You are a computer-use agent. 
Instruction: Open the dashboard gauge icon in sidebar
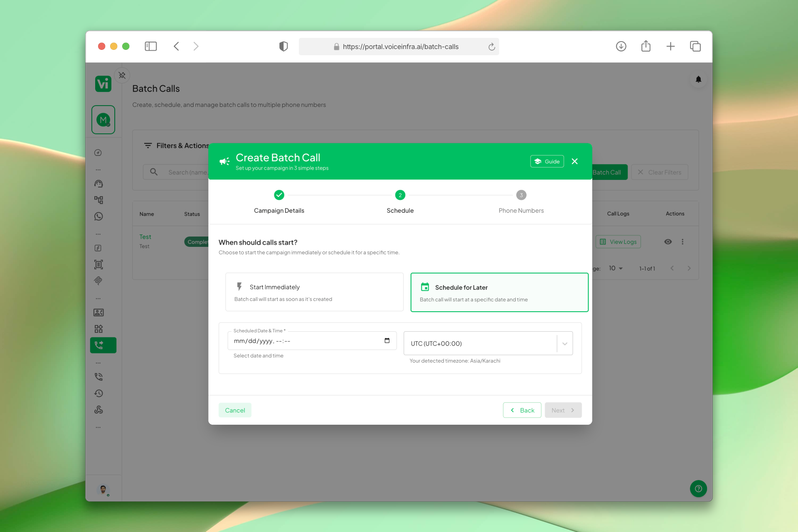pyautogui.click(x=98, y=153)
